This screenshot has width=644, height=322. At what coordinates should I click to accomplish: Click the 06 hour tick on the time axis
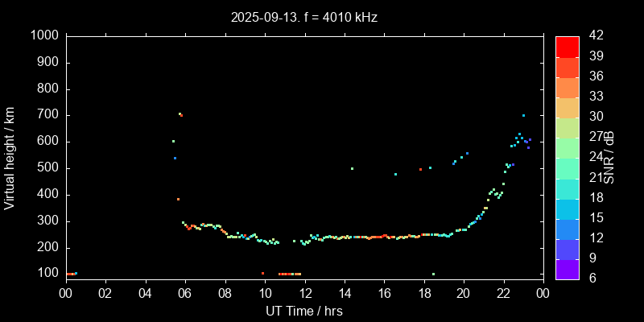[x=185, y=293]
